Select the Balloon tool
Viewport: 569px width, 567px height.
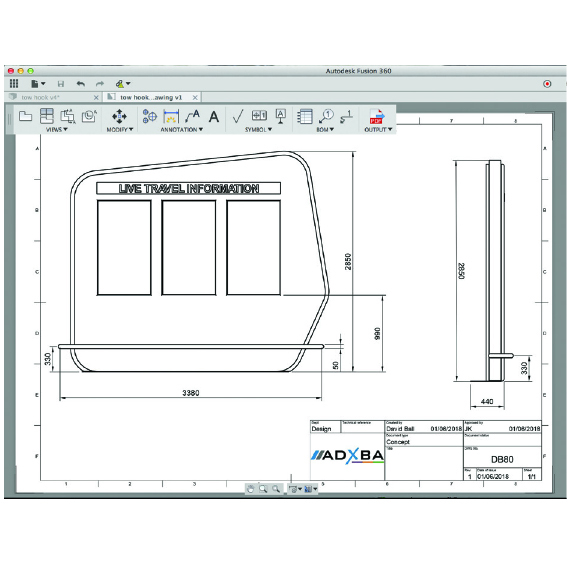(x=326, y=116)
